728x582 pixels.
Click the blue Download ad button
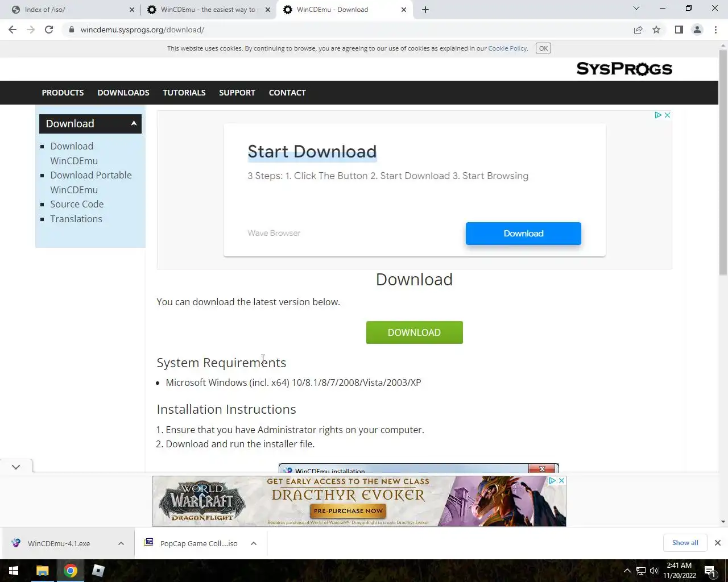pyautogui.click(x=523, y=234)
